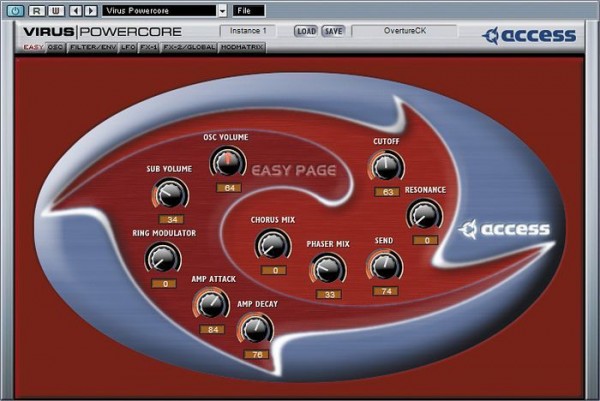Click the PHASER MIX knob
Screen dimensions: 600x401
[x=328, y=268]
